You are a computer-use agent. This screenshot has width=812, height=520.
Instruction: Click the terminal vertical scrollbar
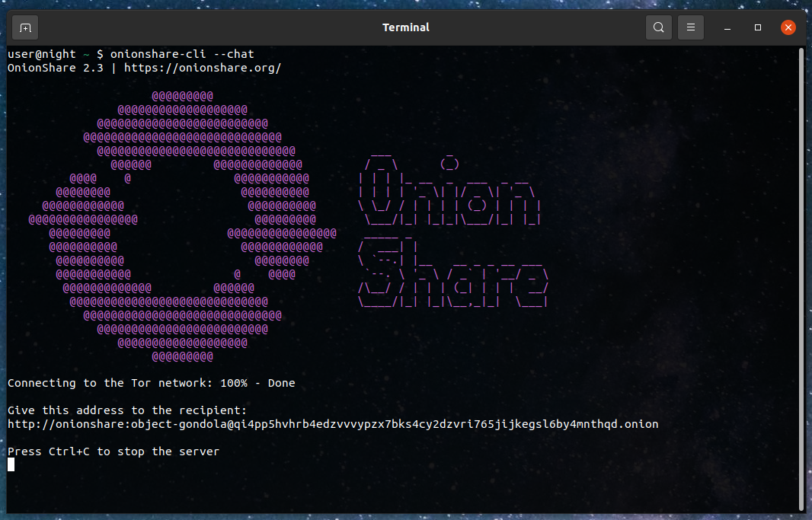(x=801, y=279)
